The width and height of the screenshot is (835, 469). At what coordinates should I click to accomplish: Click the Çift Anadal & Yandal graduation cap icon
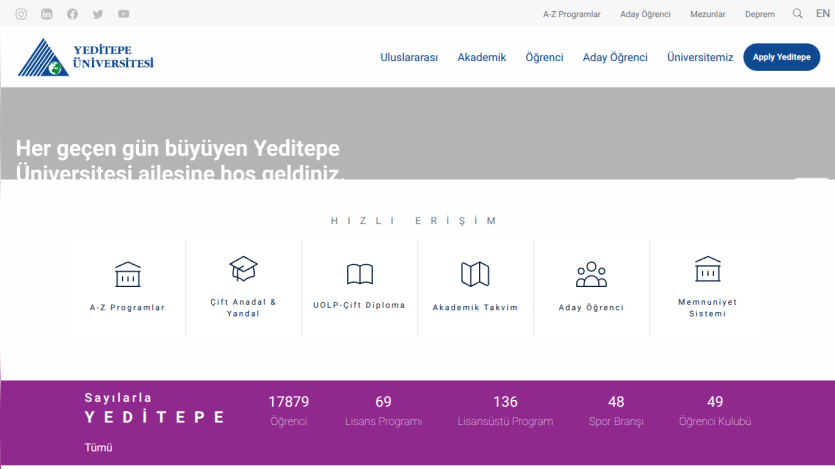click(243, 268)
